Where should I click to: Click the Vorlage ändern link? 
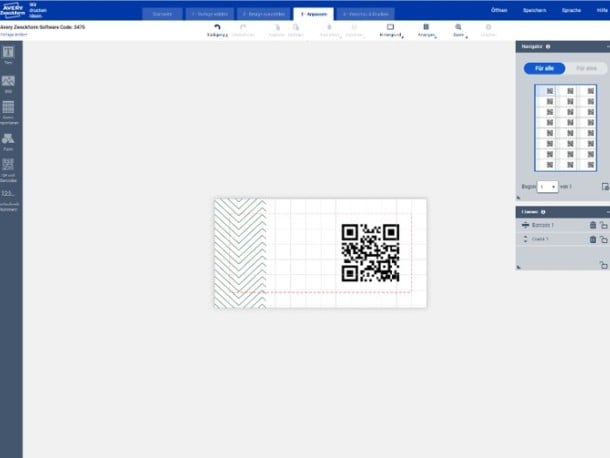coord(14,35)
